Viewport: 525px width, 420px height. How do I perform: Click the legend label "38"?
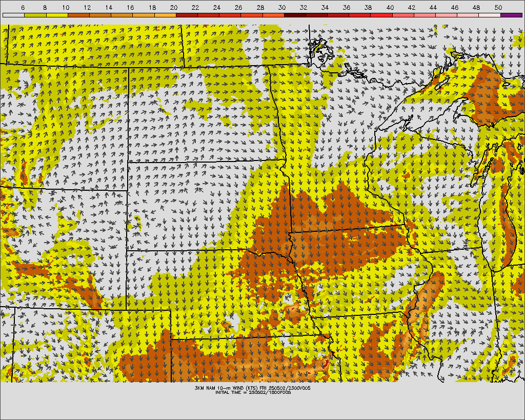coord(368,7)
